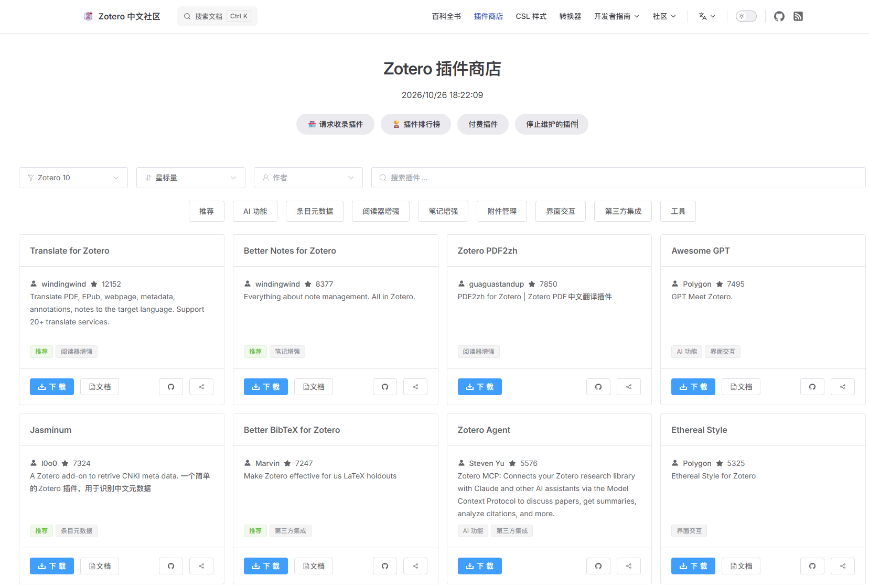The width and height of the screenshot is (869, 588).
Task: Open docs for Awesome GPT
Action: point(741,387)
